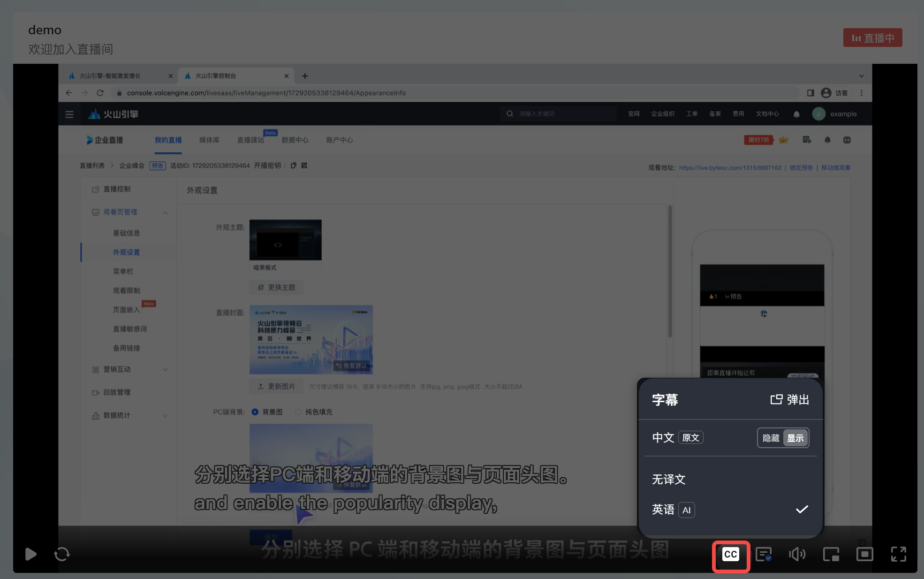Open the subtitle transcript list icon
Viewport: 924px width, 579px height.
tap(764, 555)
